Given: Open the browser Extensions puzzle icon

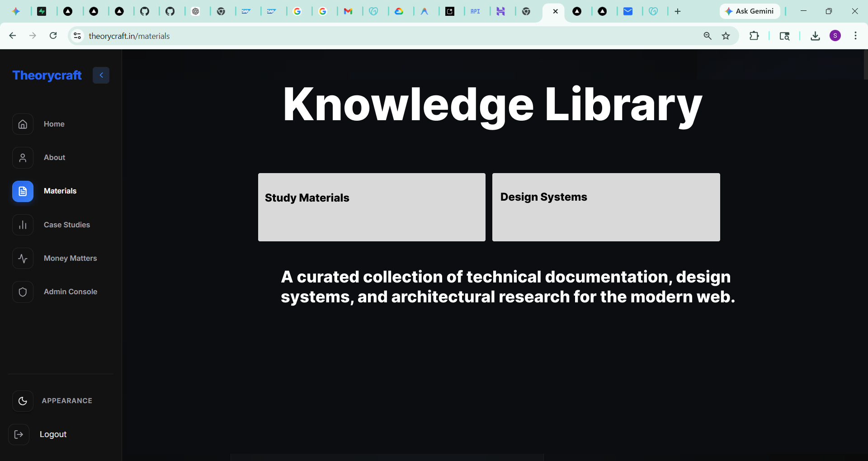Looking at the screenshot, I should click(x=754, y=36).
